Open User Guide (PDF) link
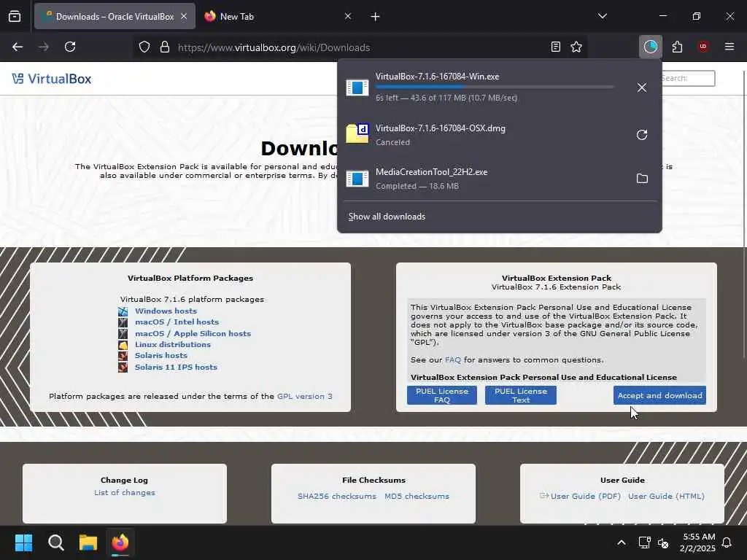Screen dimensions: 747x560 click(x=586, y=496)
